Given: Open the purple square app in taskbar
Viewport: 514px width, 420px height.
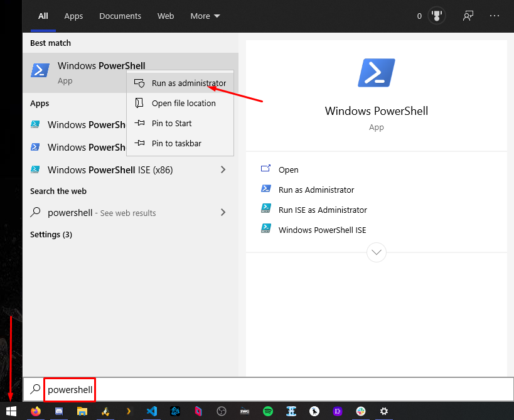Looking at the screenshot, I should [338, 411].
